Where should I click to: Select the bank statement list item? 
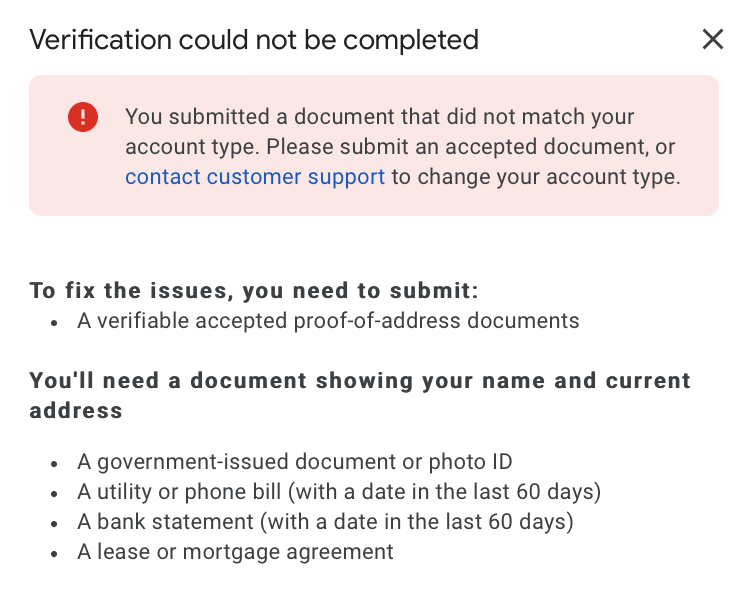pos(325,522)
